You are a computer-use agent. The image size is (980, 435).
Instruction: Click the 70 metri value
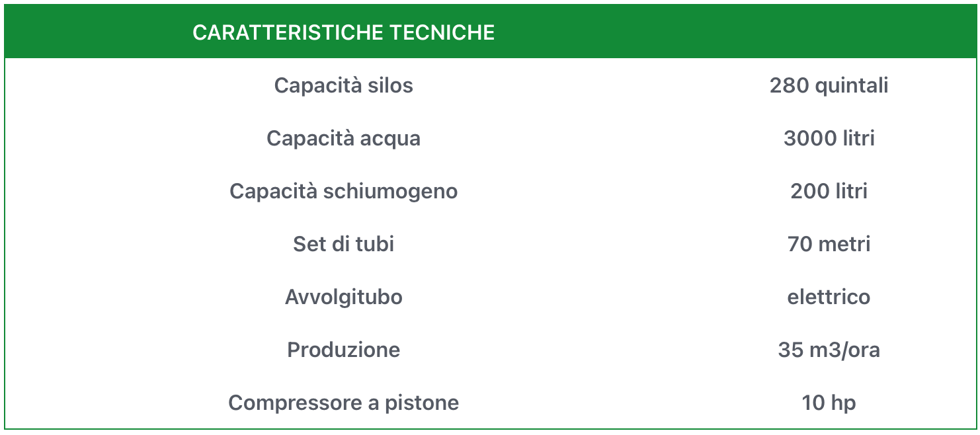pos(829,244)
